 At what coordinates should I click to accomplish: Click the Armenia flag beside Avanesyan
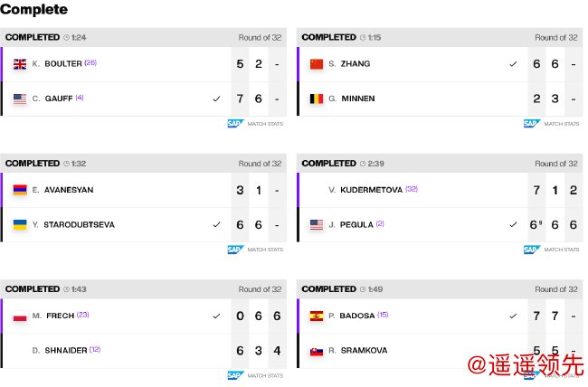coord(20,190)
